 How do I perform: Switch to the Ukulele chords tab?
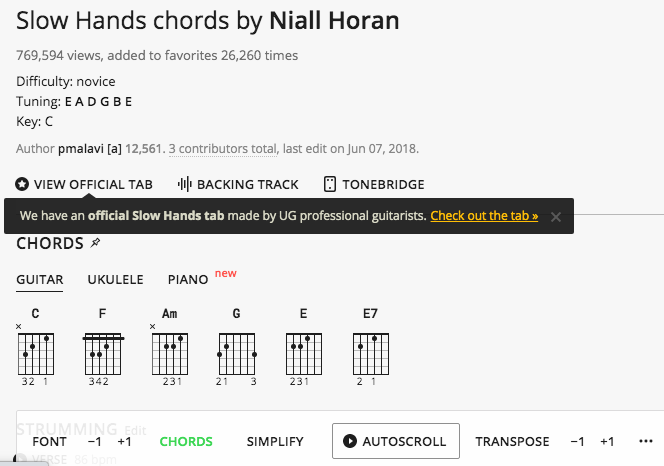coord(115,280)
